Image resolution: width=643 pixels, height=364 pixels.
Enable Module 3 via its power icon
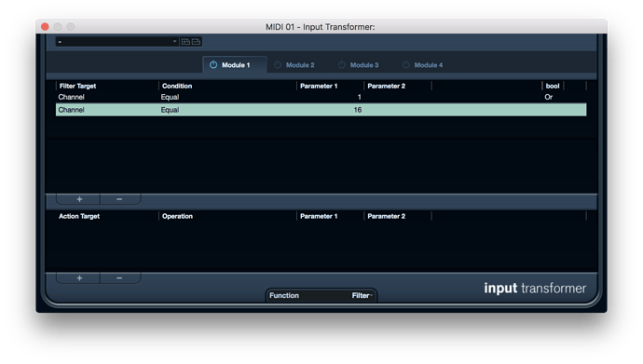point(342,64)
